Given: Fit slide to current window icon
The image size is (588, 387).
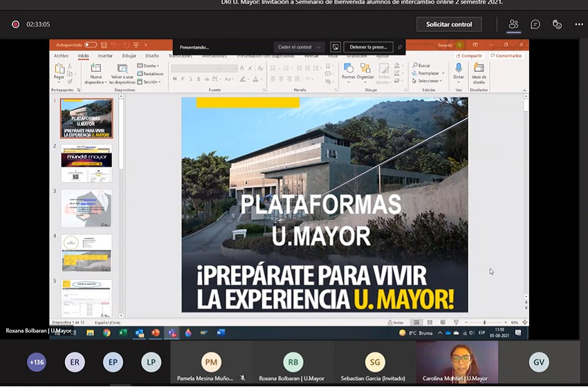Looking at the screenshot, I should 524,323.
